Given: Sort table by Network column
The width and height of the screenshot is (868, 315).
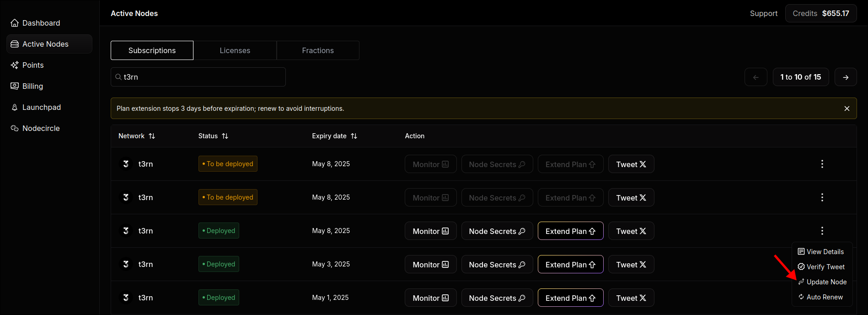Looking at the screenshot, I should point(137,136).
